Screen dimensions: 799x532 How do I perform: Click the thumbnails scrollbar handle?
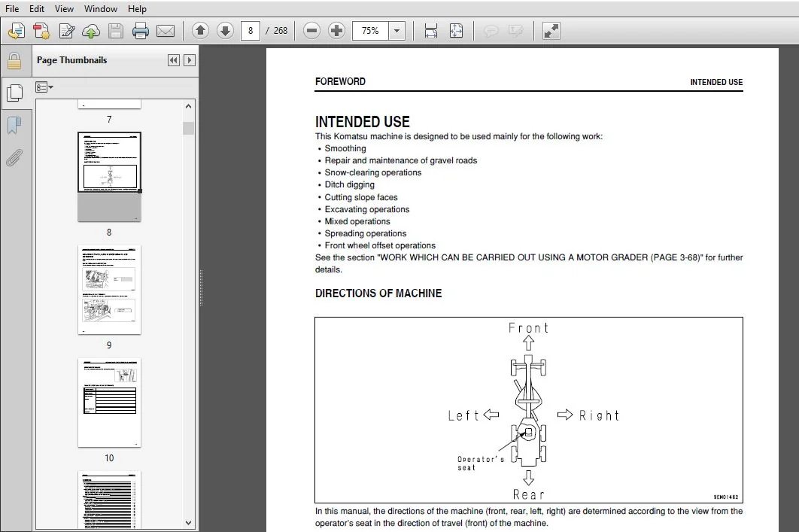coord(189,128)
